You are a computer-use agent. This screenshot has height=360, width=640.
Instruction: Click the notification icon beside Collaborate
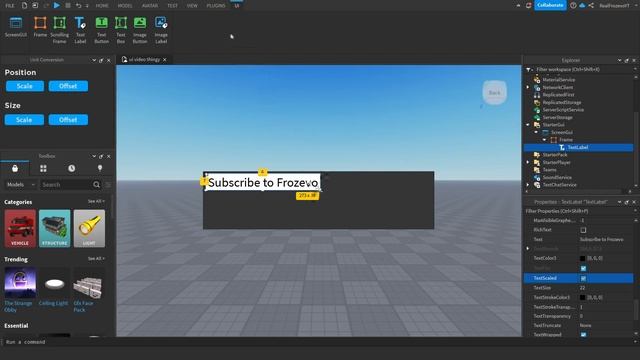529,5
